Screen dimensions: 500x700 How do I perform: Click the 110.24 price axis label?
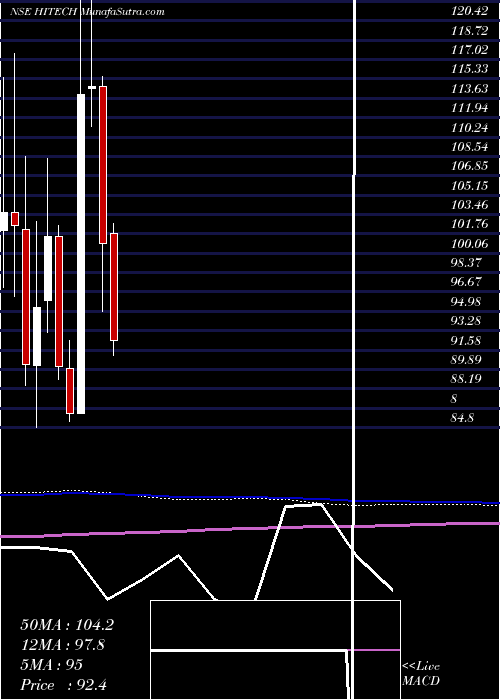470,127
